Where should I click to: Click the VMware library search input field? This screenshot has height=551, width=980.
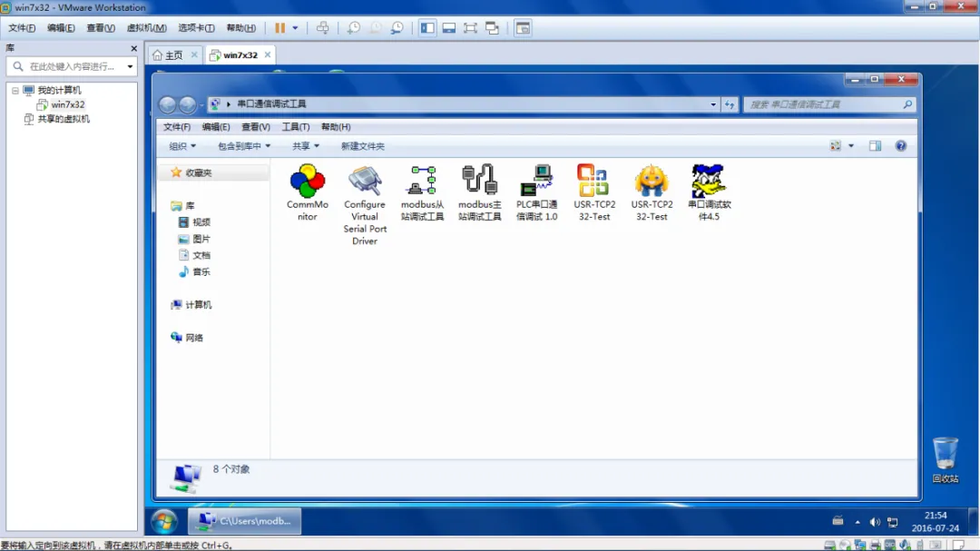coord(71,66)
